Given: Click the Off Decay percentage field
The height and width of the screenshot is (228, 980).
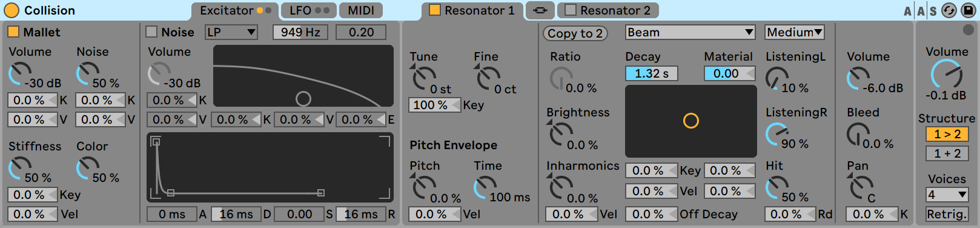Looking at the screenshot, I should point(652,214).
